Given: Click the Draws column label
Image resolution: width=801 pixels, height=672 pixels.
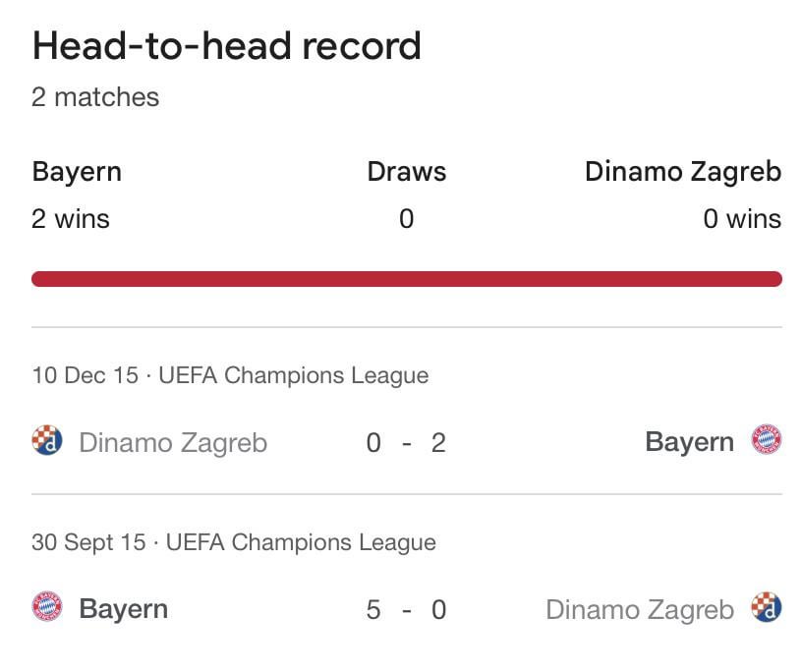Looking at the screenshot, I should pyautogui.click(x=406, y=172).
